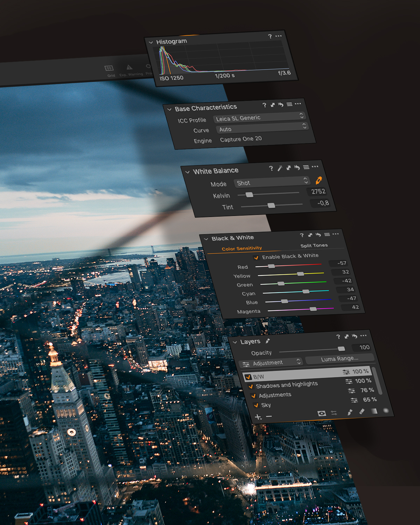
Task: Click the Opacity value field 100
Action: click(362, 347)
